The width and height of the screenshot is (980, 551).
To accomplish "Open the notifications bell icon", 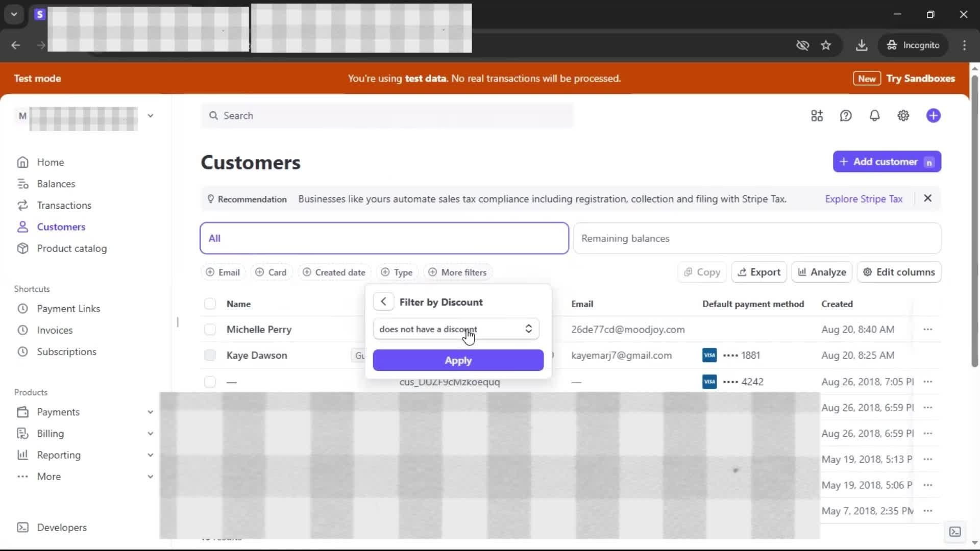I will coord(874,116).
